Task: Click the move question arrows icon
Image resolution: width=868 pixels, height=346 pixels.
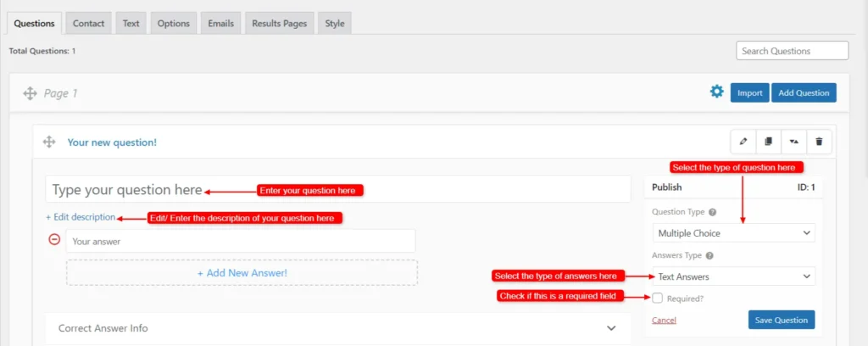Action: coord(794,142)
